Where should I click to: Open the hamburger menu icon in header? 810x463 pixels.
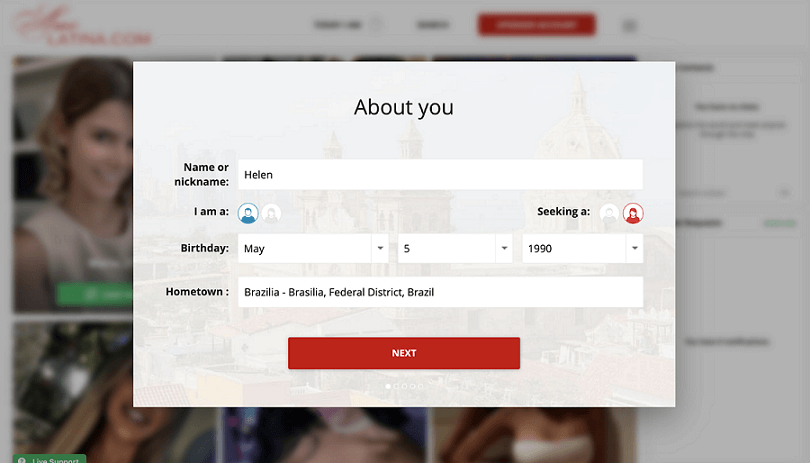[x=629, y=25]
